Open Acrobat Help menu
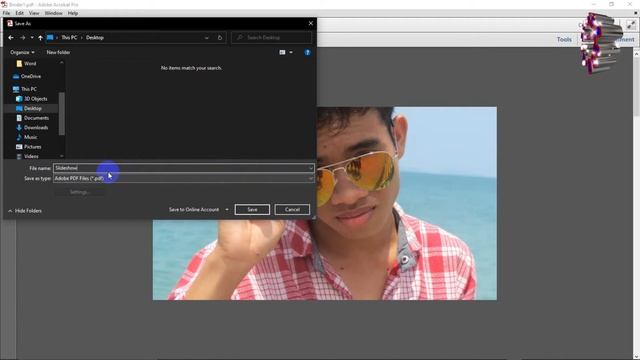This screenshot has height=360, width=640. point(73,13)
